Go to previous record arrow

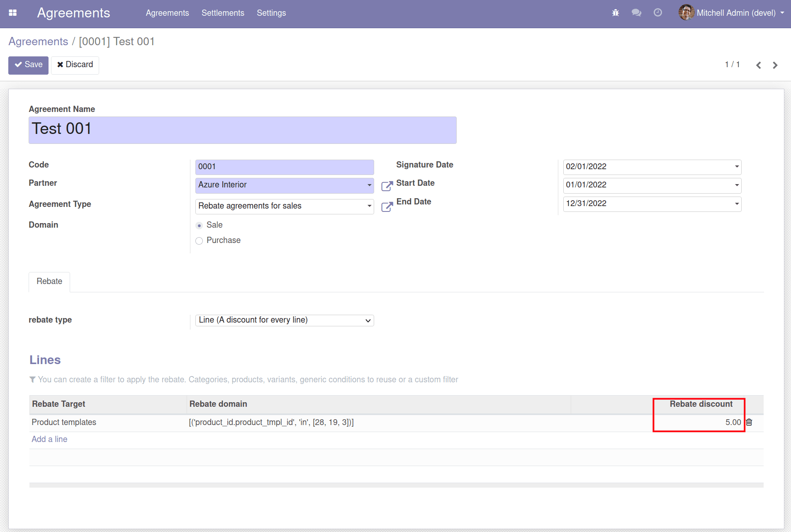tap(759, 65)
